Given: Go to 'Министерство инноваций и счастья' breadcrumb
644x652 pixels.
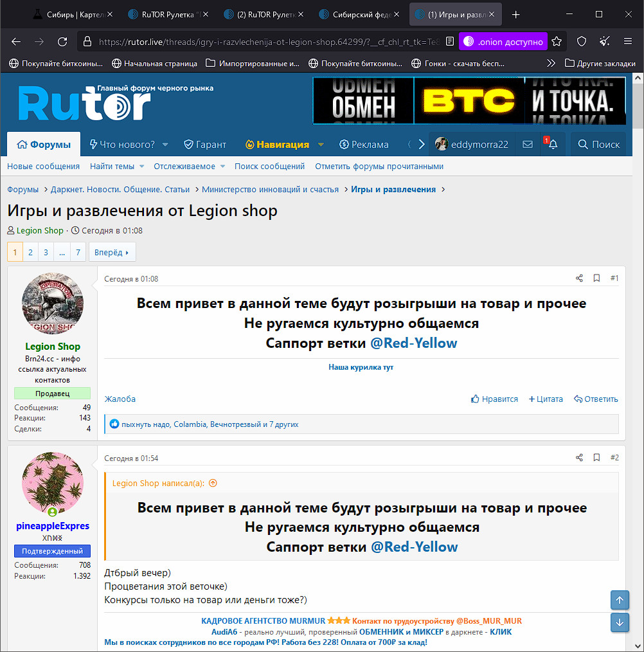Looking at the screenshot, I should click(270, 189).
